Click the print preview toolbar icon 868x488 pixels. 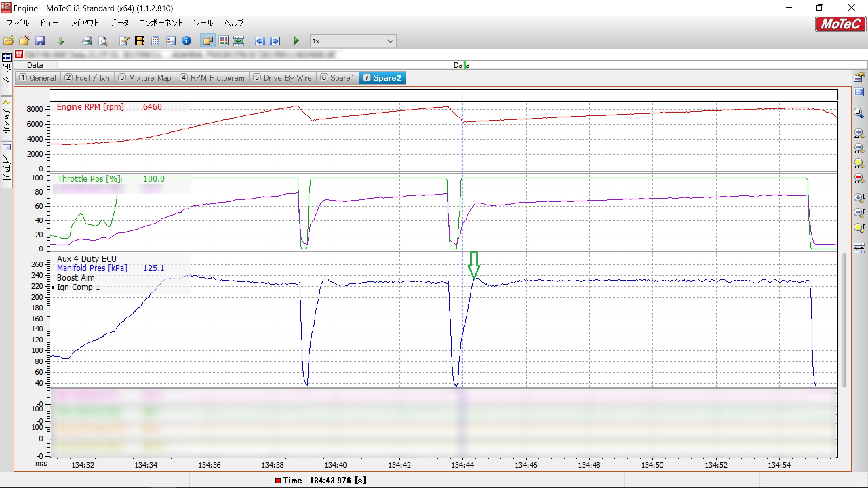tap(103, 41)
